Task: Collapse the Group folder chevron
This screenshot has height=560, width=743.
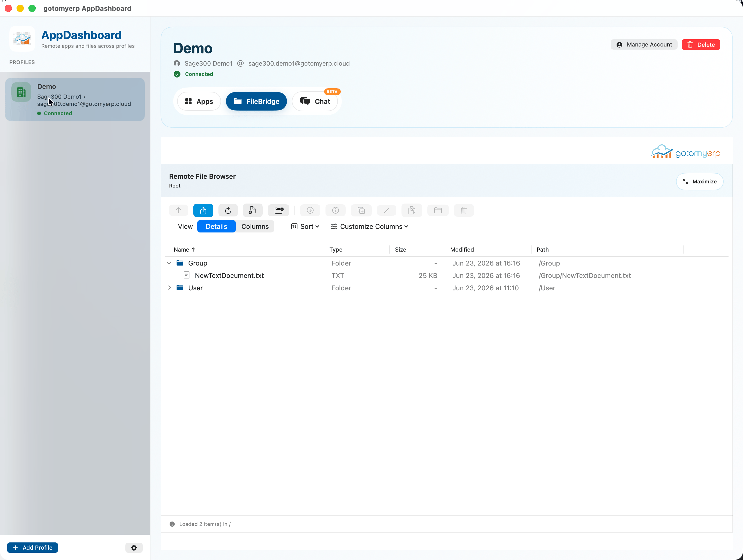Action: pos(169,263)
